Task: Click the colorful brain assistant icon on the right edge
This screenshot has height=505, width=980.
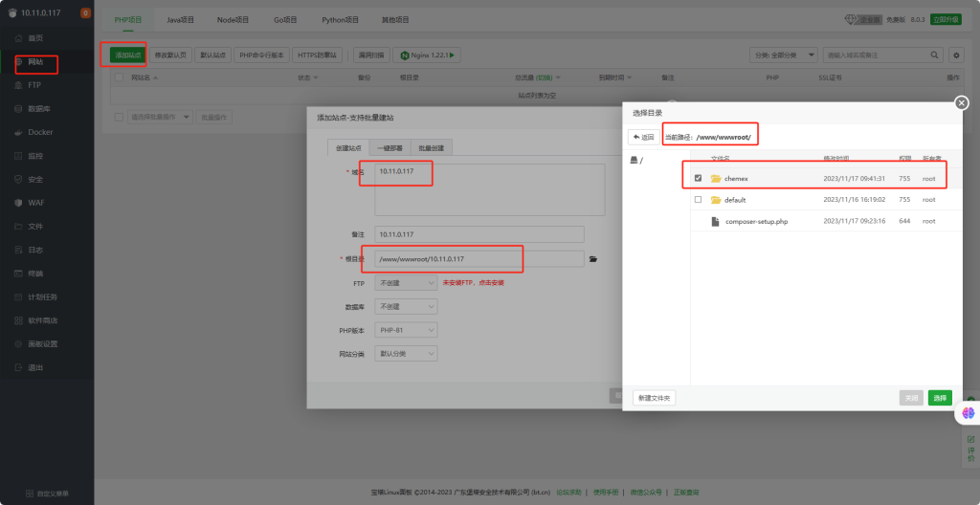Action: click(969, 412)
